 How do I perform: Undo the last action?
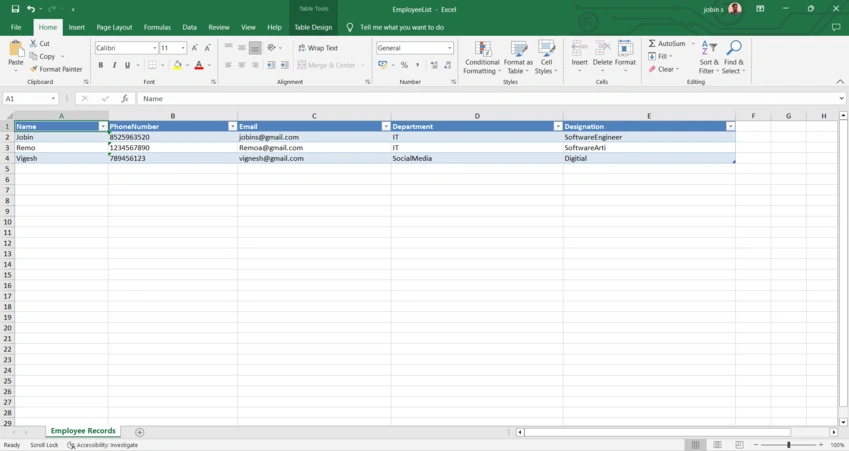(x=31, y=9)
